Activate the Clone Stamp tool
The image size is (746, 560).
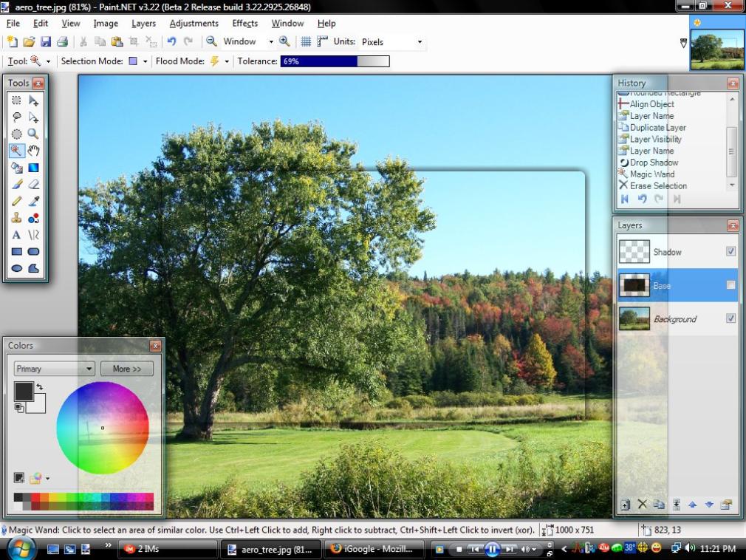pyautogui.click(x=16, y=219)
